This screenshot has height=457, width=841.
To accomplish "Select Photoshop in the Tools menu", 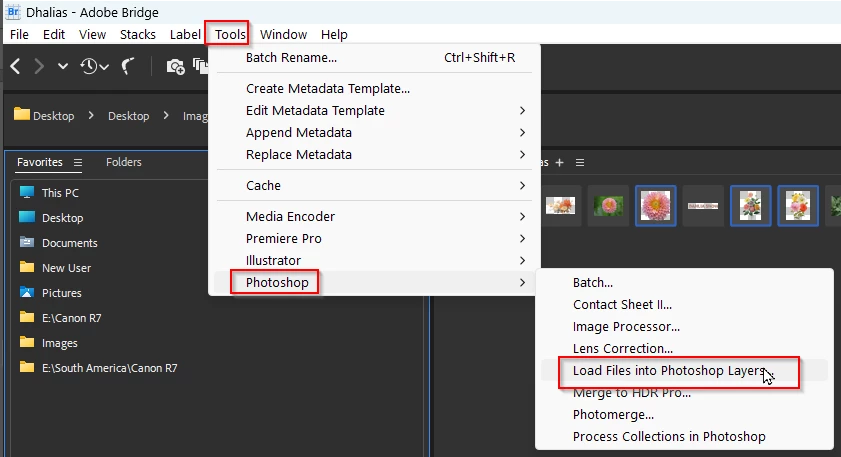I will 374,283.
